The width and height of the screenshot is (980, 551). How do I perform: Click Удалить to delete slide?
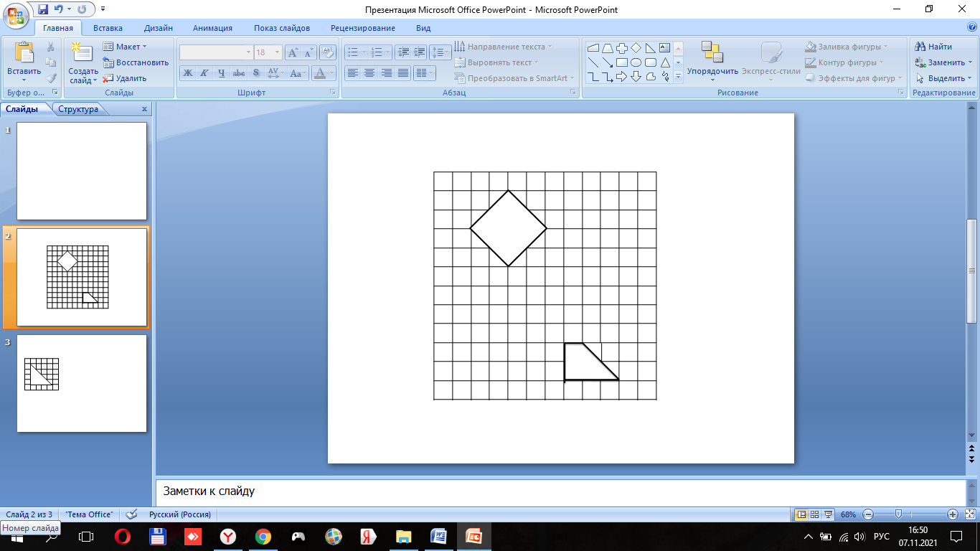pyautogui.click(x=125, y=78)
